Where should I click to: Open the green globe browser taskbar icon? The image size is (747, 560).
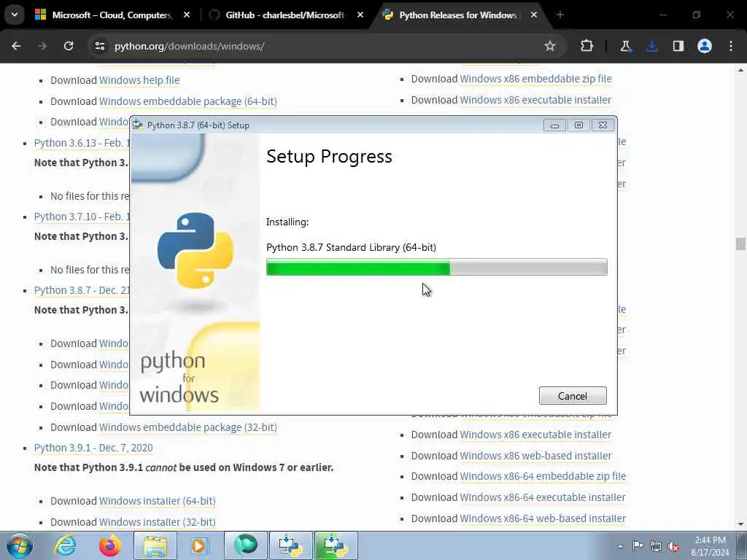(x=245, y=545)
